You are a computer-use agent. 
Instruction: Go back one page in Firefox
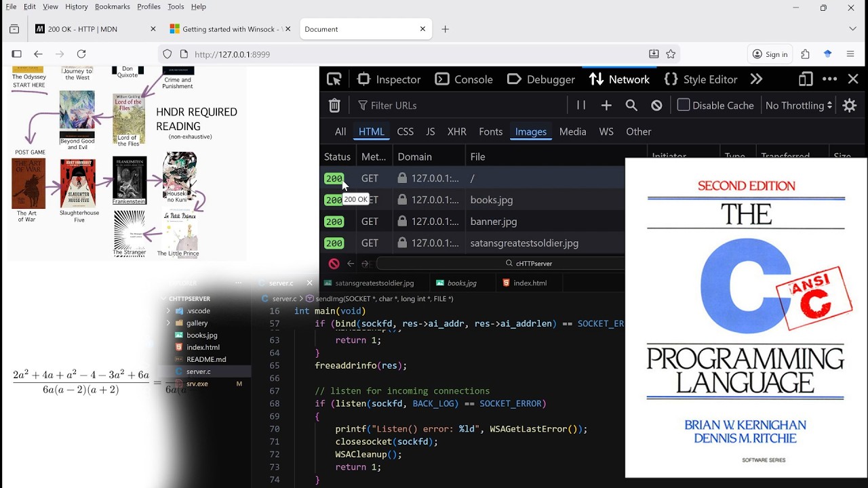coord(38,54)
